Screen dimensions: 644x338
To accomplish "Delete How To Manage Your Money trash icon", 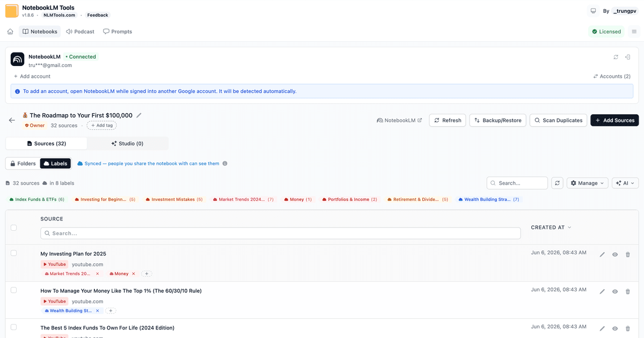I will pos(628,292).
